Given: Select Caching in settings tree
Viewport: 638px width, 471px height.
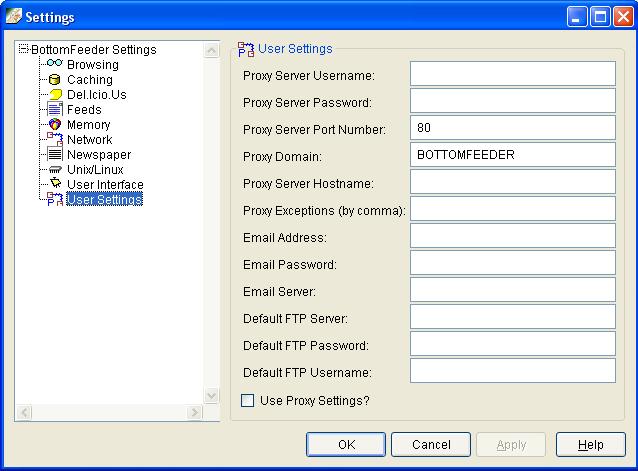Looking at the screenshot, I should tap(90, 80).
